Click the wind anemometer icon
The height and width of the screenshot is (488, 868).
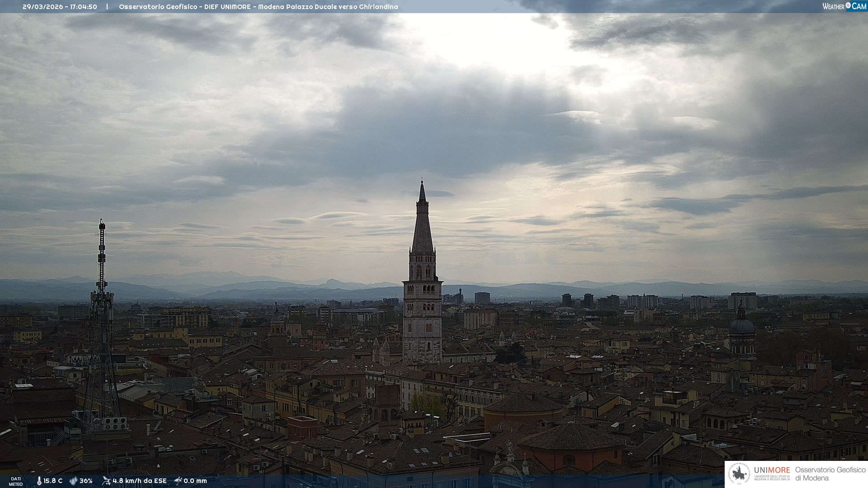[106, 481]
